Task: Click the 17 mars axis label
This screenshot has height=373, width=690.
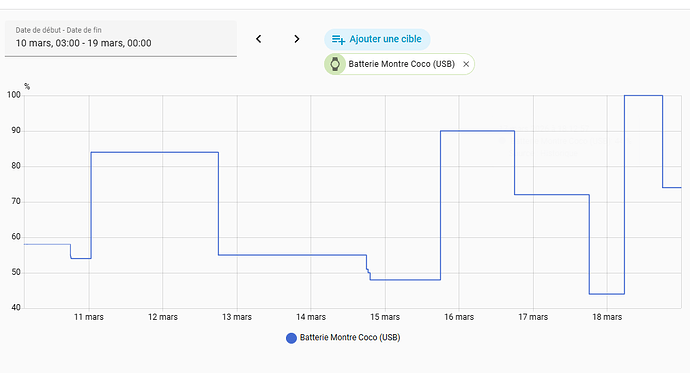Action: coord(533,317)
